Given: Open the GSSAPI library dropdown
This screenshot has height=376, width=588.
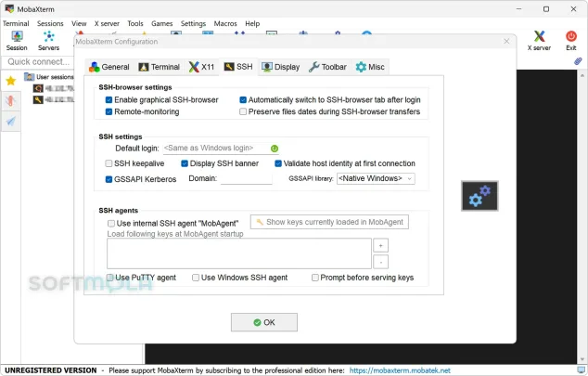Looking at the screenshot, I should tap(376, 178).
